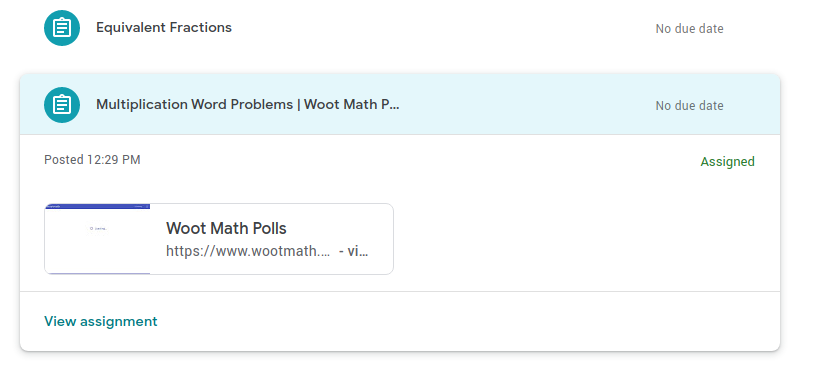Click the blank area beside Assigned status
The height and width of the screenshot is (377, 816).
(416, 161)
